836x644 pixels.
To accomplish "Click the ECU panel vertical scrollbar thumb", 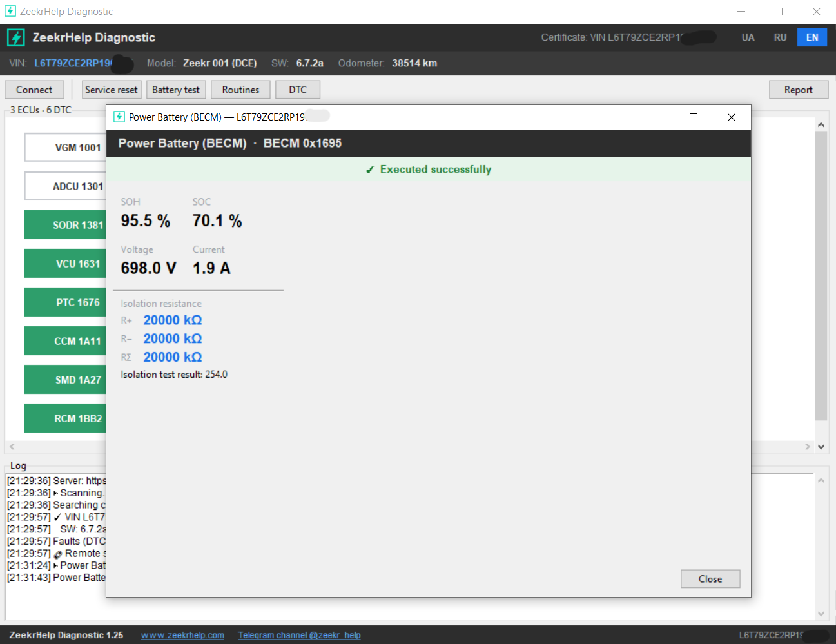I will (x=821, y=276).
